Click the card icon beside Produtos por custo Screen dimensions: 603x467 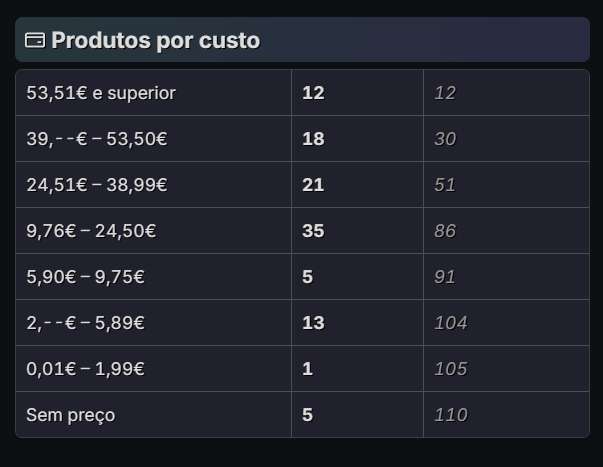click(34, 41)
